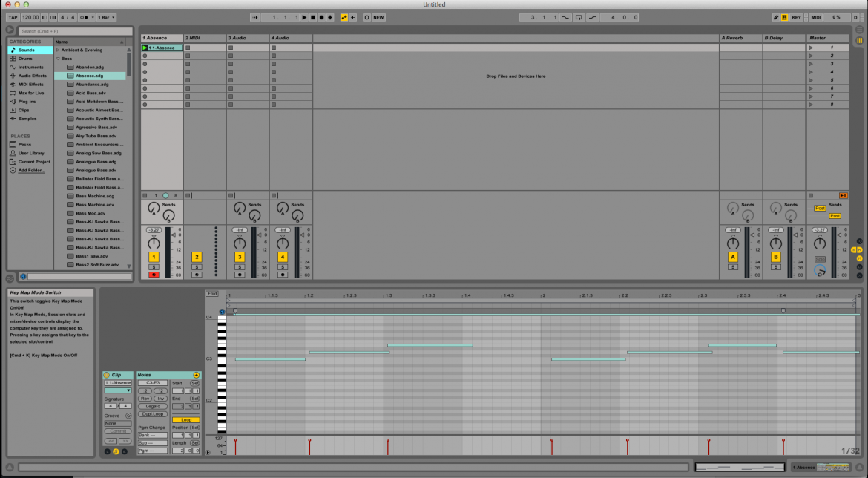Screen dimensions: 868x478
Task: Open the quantization 1 Bar dropdown
Action: (106, 17)
